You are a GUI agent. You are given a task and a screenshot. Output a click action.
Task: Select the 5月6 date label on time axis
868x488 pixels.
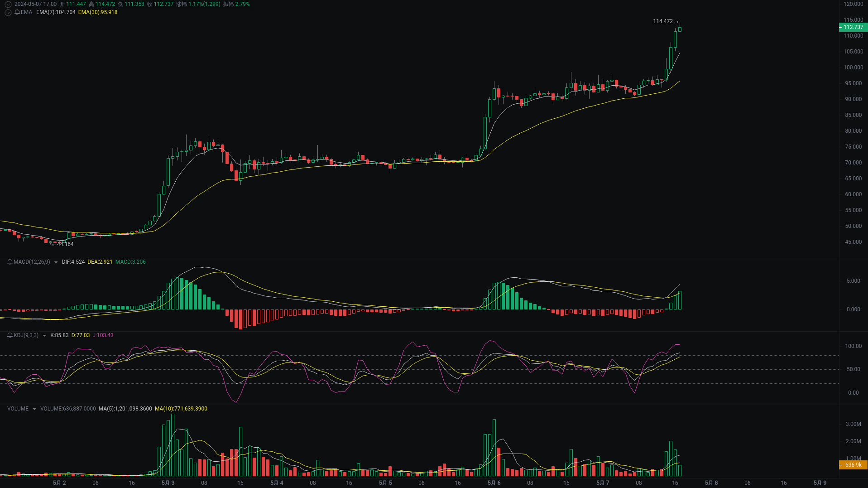click(x=493, y=483)
